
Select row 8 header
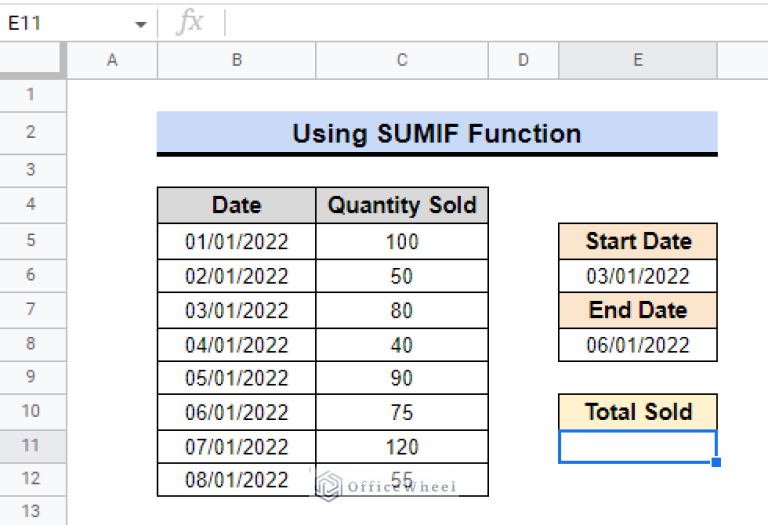(x=32, y=344)
